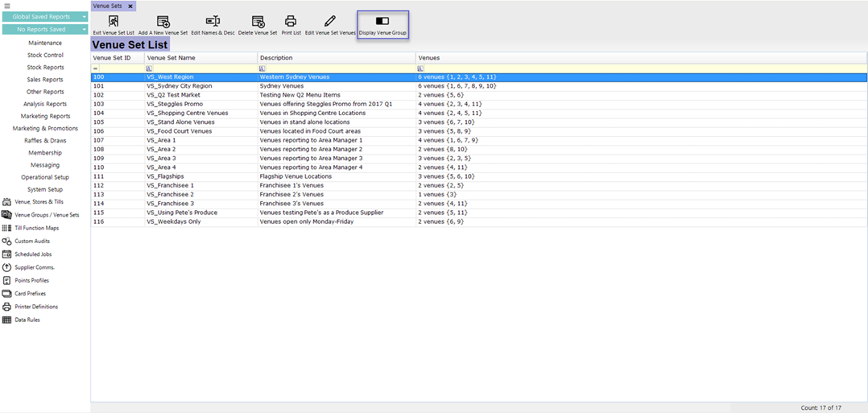Click Add A New Venue Set icon

(x=163, y=22)
